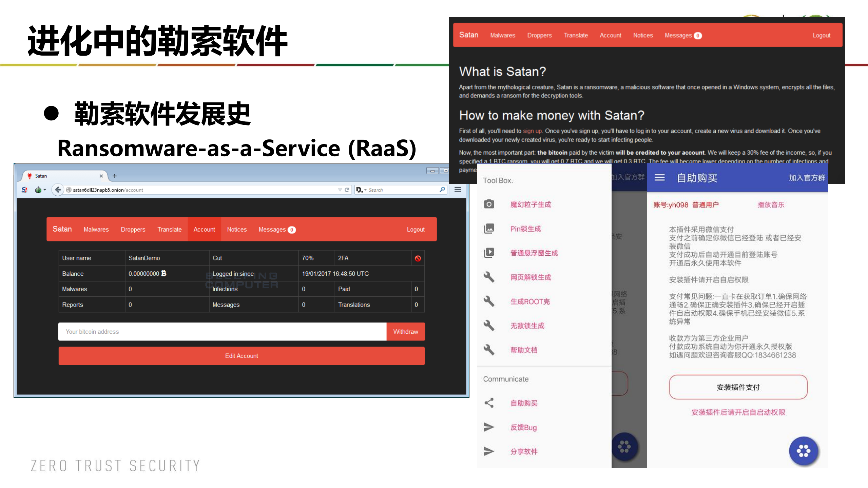Viewport: 868px width, 488px height.
Task: Select the 普通悬浮窗生成 tool
Action: point(534,253)
